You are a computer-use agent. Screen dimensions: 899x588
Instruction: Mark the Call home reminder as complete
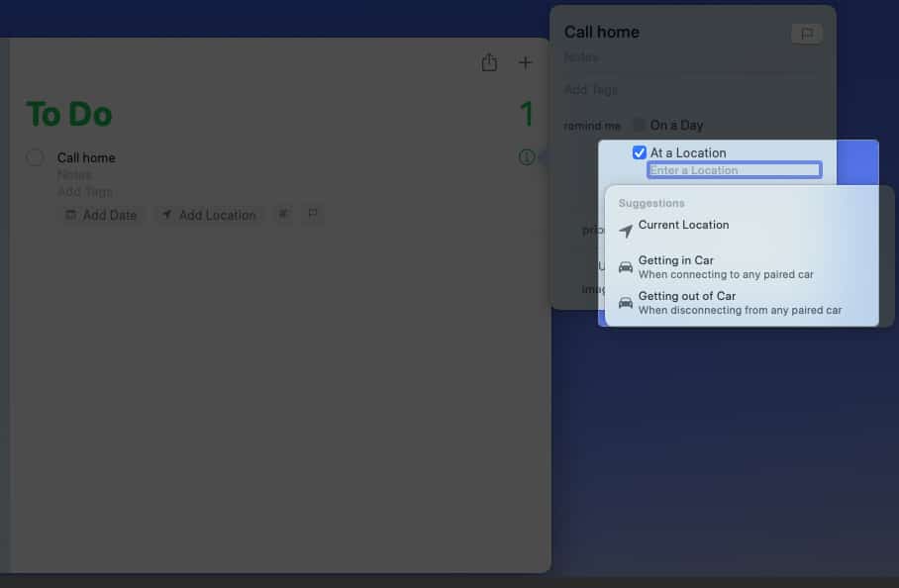tap(35, 156)
